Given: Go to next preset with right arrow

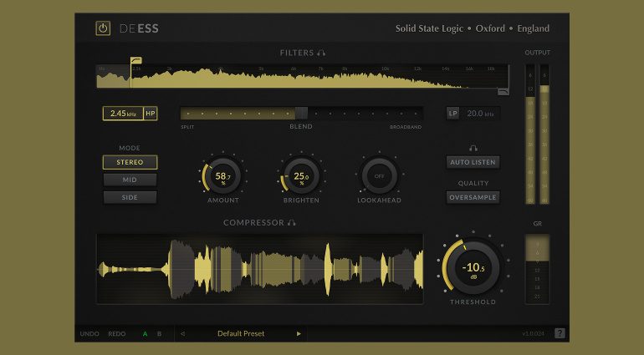Looking at the screenshot, I should tap(299, 333).
